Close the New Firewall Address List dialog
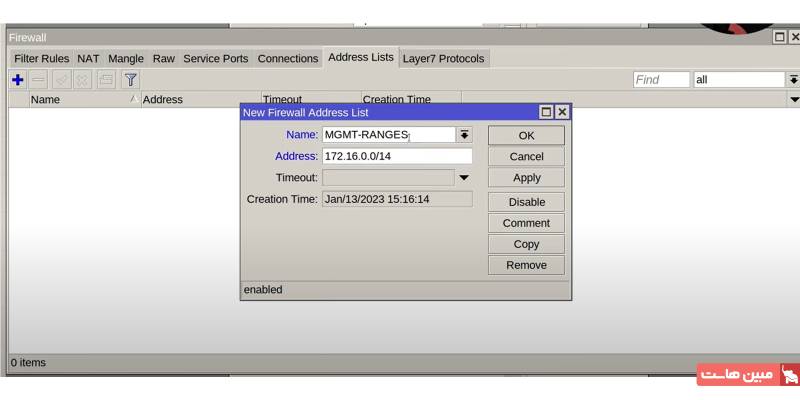The height and width of the screenshot is (400, 800). coord(562,112)
